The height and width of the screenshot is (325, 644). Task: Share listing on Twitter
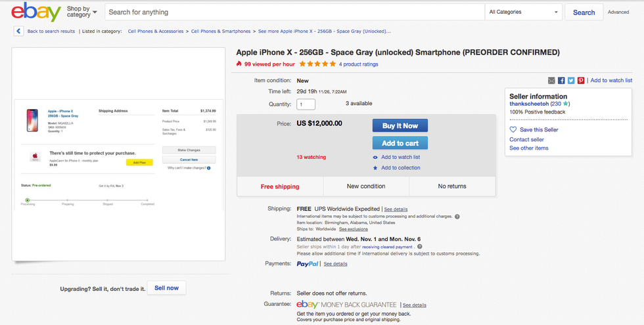tap(571, 81)
